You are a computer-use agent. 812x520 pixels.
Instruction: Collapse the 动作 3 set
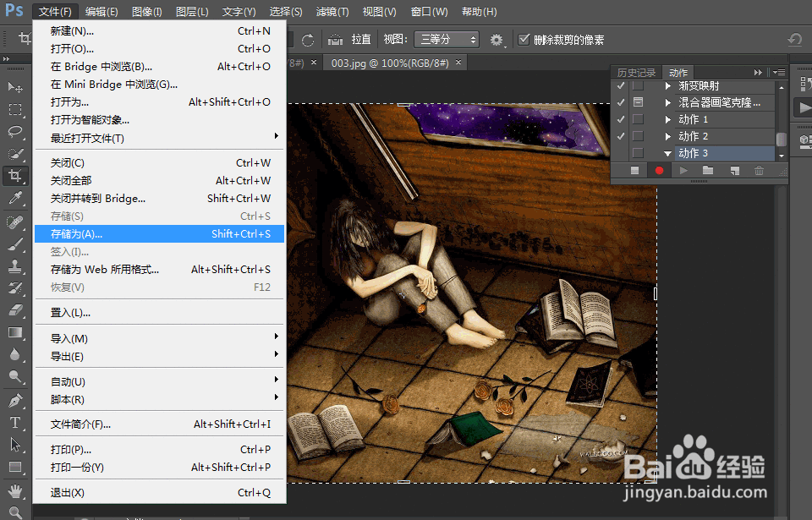[668, 153]
